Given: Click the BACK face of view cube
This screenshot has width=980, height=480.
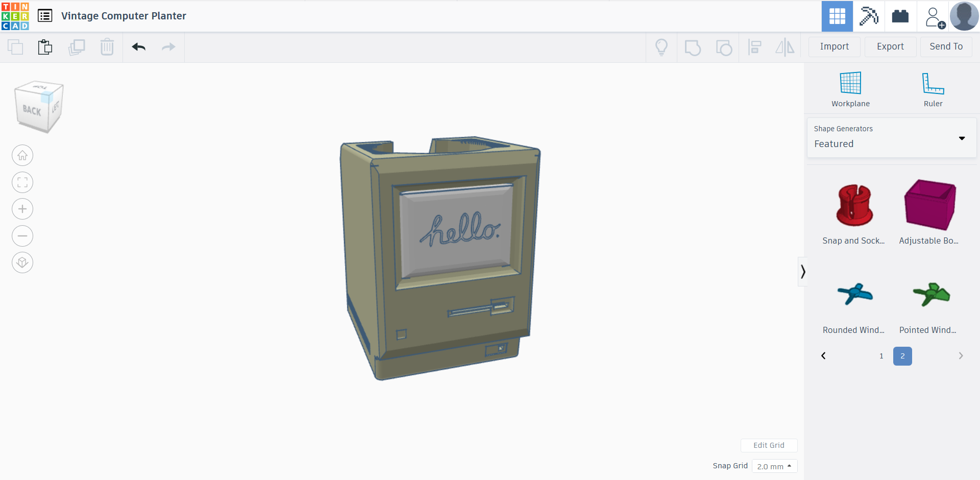Looking at the screenshot, I should (32, 110).
